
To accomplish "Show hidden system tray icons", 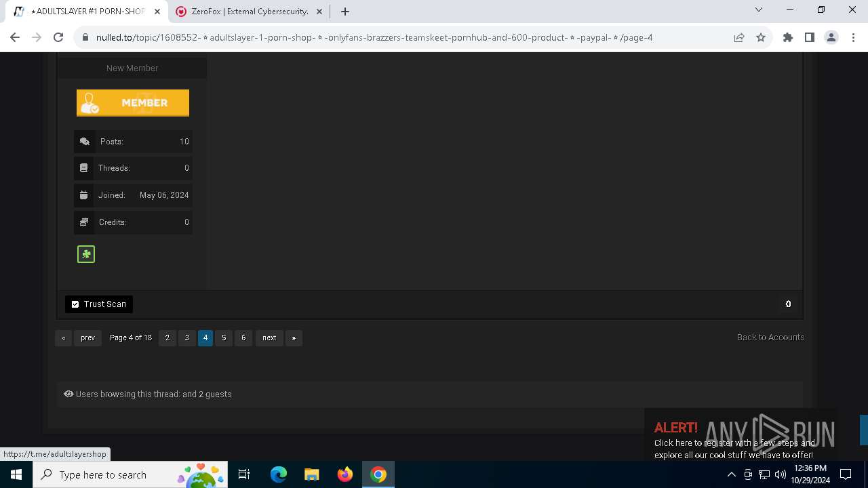I will [x=732, y=474].
